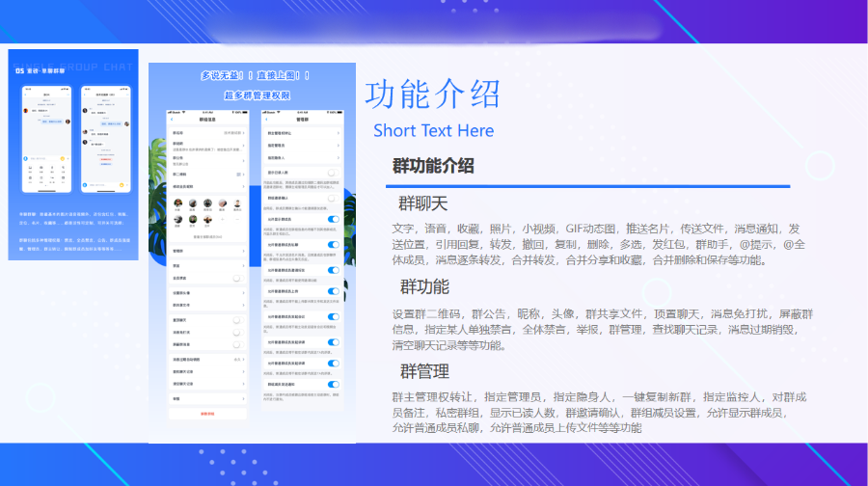Click the blue voice icon in left chat
The image size is (868, 486).
[x=24, y=158]
